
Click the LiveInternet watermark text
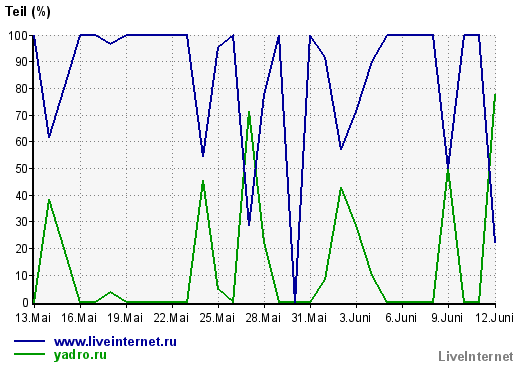(x=476, y=357)
